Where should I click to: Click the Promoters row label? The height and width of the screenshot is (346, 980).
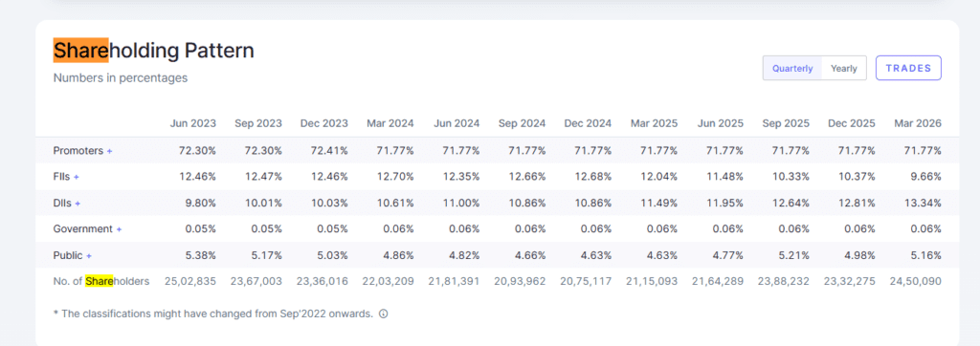pyautogui.click(x=78, y=151)
